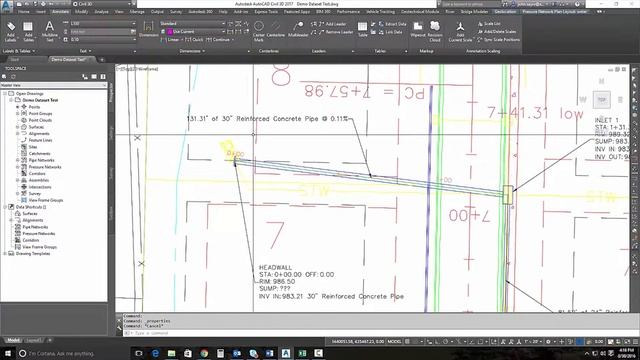Open the Use Current dimension layer dropdown
The image size is (640, 360).
(195, 31)
